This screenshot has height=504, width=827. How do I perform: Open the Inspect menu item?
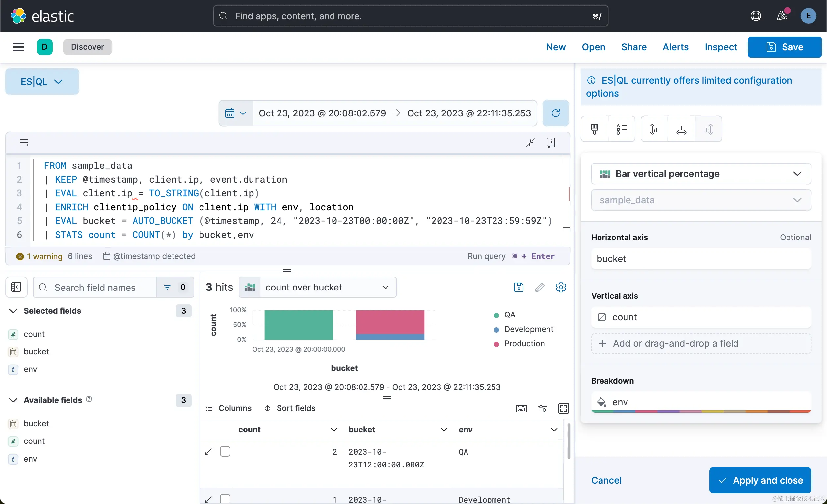[721, 47]
